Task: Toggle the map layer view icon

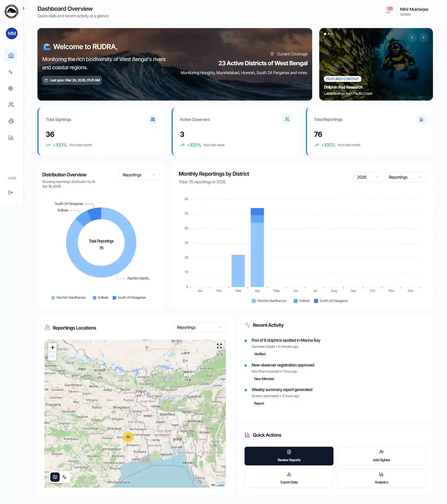Action: point(55,477)
